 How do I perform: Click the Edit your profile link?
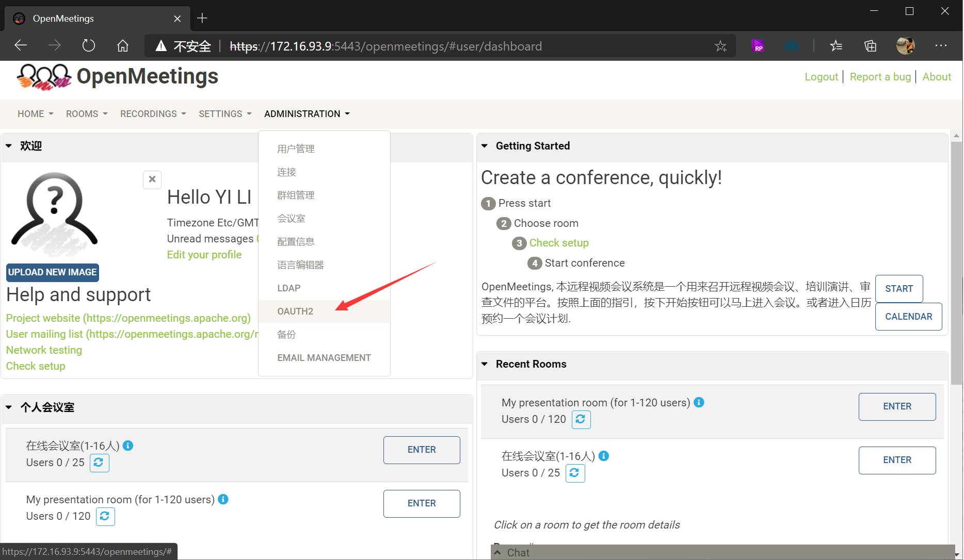coord(204,255)
